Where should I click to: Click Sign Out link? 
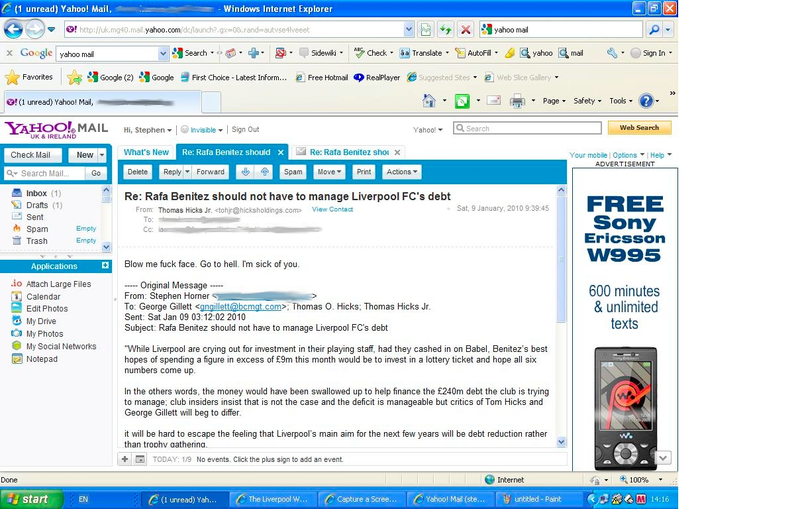click(x=245, y=130)
